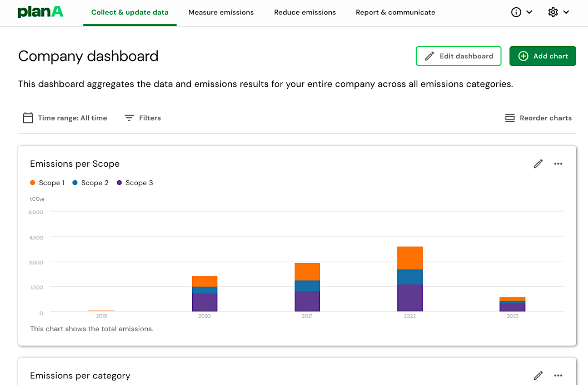Click the 2023 purple Scope 3 bar segment
Screen dimensions: 588x385
[512, 308]
